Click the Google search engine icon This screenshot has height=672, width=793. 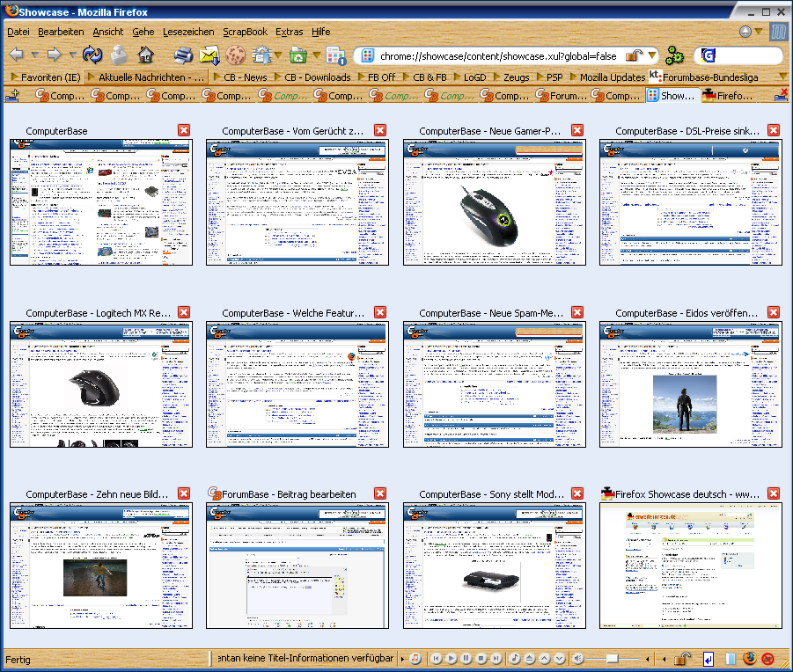click(708, 55)
